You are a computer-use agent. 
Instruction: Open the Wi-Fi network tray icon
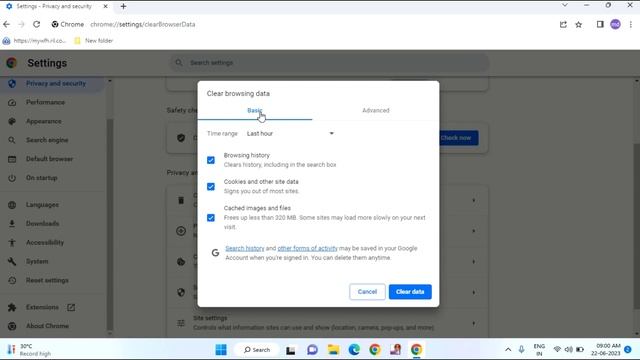tap(557, 350)
